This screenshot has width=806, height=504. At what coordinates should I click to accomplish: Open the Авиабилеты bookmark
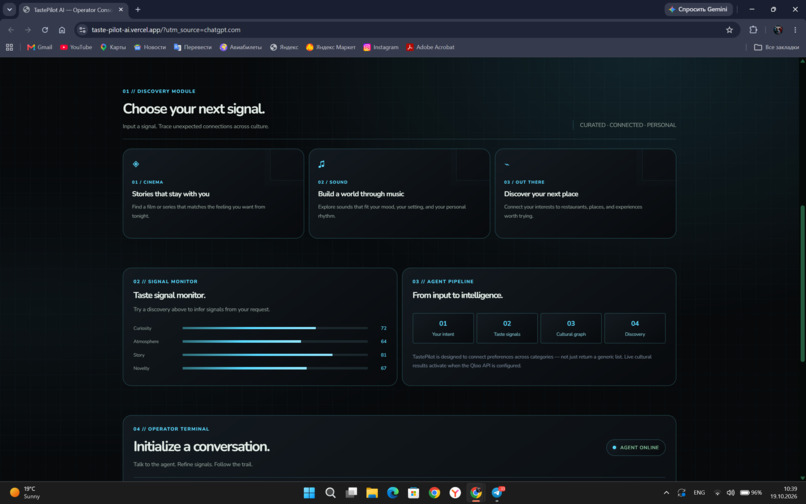(x=241, y=47)
